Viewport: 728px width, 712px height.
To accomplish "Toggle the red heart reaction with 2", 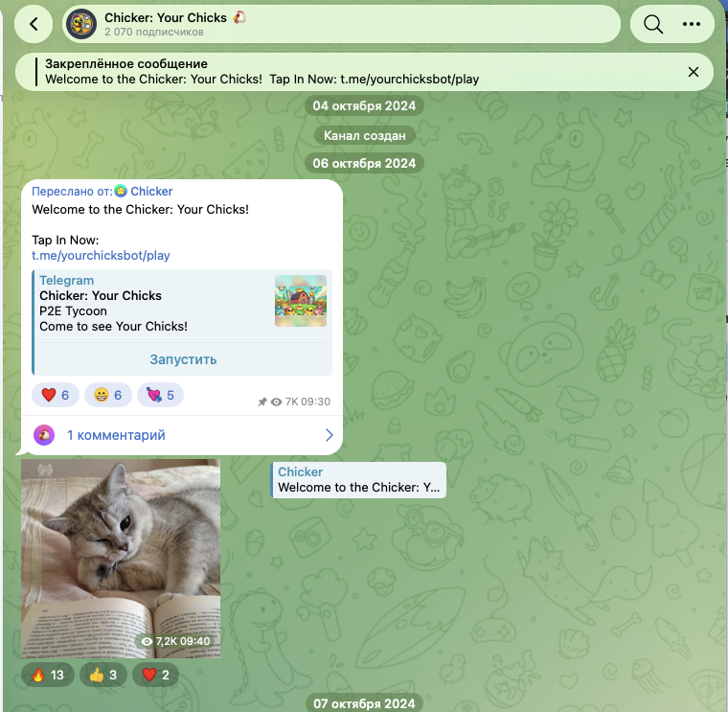I will [x=155, y=675].
